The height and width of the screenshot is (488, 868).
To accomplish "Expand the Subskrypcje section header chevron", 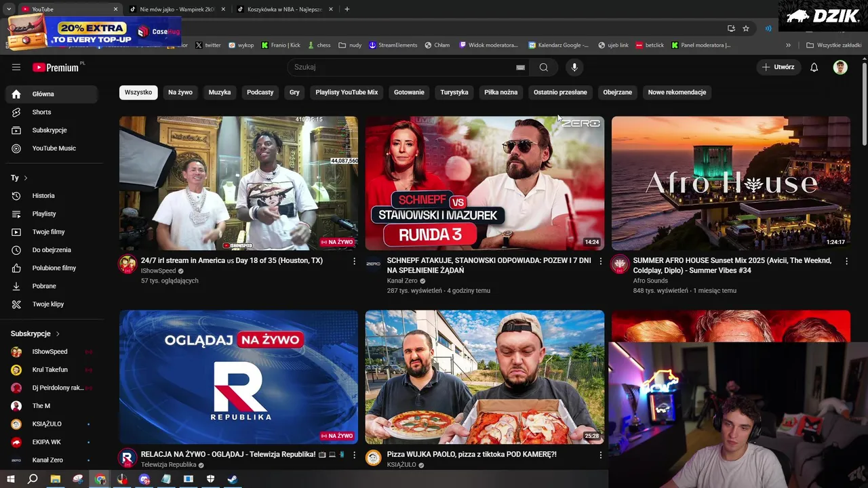I will [58, 333].
